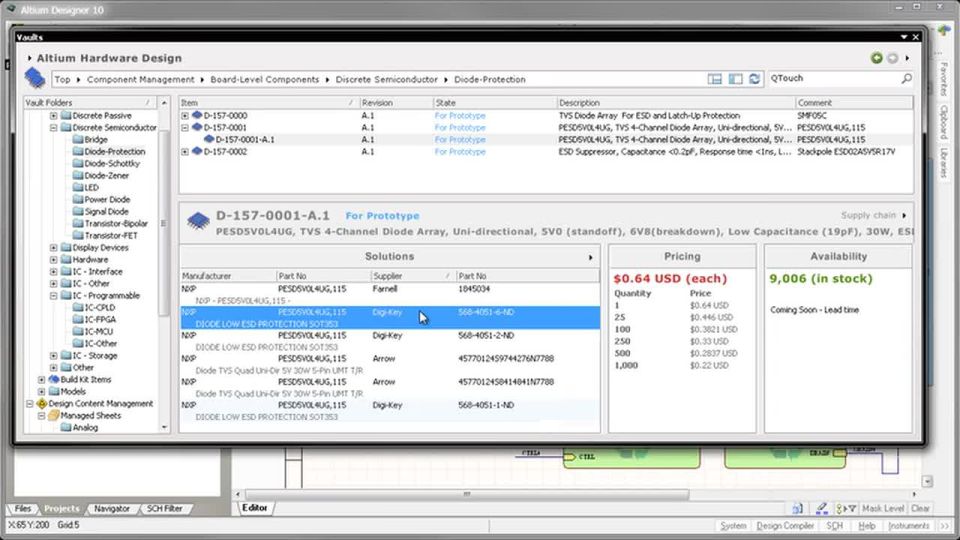The height and width of the screenshot is (540, 960).
Task: Open the Libraries side panel tab
Action: click(943, 163)
